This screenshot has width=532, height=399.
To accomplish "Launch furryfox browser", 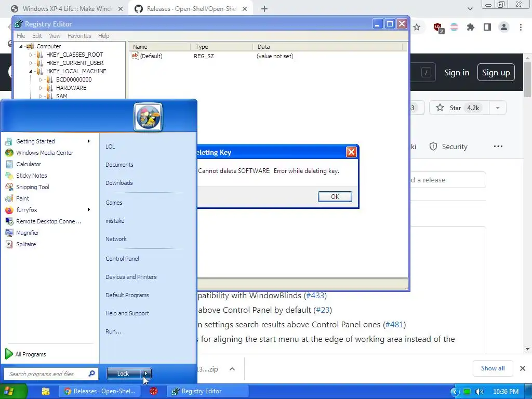I will (26, 210).
